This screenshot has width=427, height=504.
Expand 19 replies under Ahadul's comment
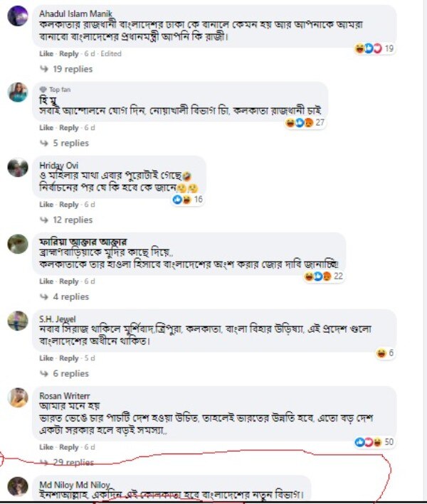[68, 69]
